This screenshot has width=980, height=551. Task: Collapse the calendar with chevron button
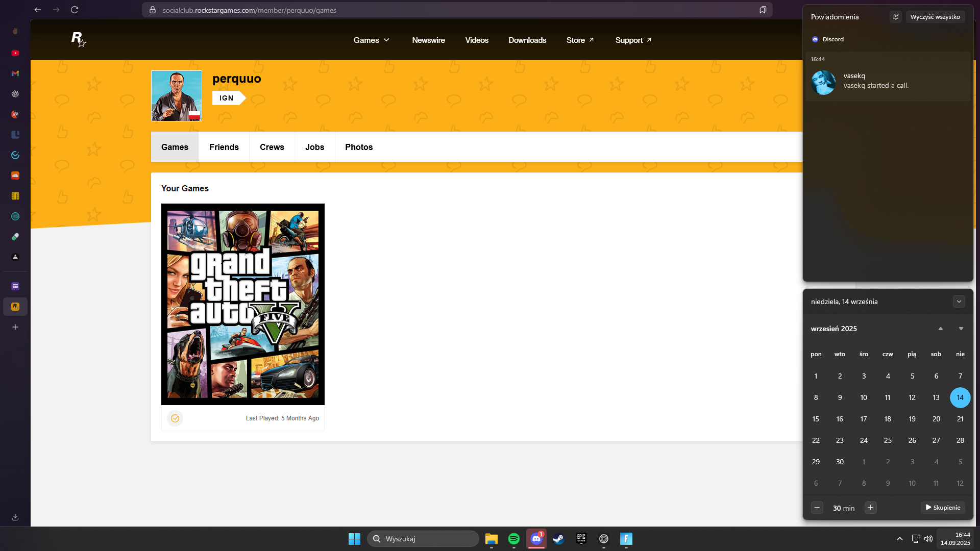pyautogui.click(x=959, y=302)
